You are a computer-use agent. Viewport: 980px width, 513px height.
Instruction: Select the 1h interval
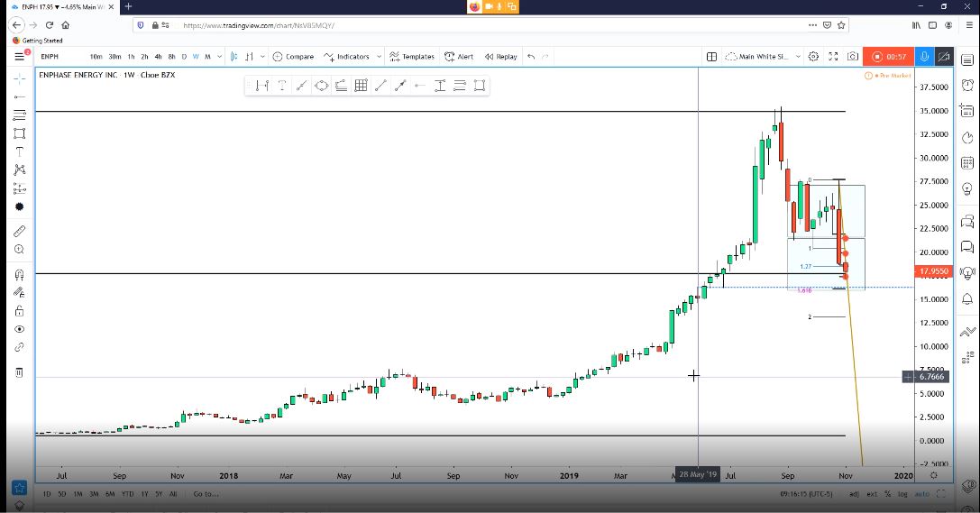tap(131, 56)
